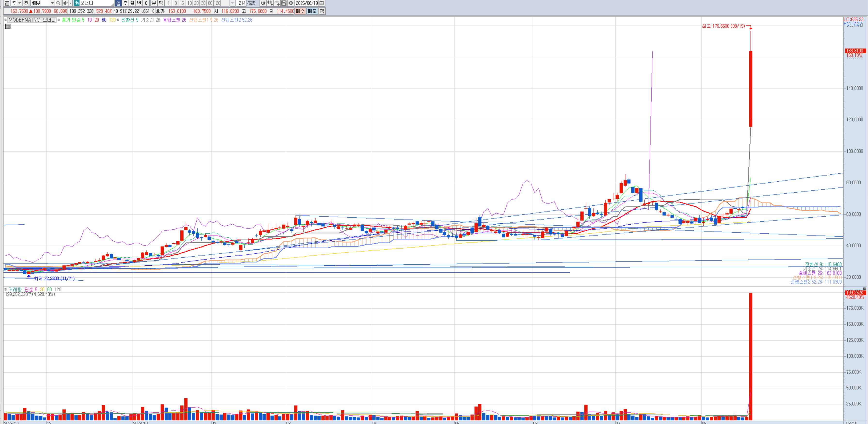The height and width of the screenshot is (424, 868).
Task: Click the 최고 176.6600 (08/19) high marker
Action: tap(723, 26)
